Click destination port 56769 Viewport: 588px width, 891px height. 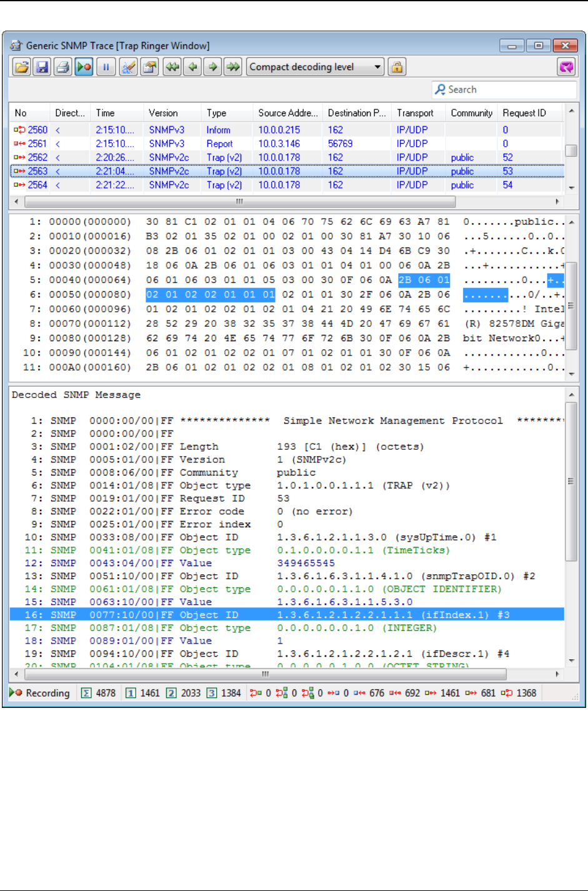point(341,144)
